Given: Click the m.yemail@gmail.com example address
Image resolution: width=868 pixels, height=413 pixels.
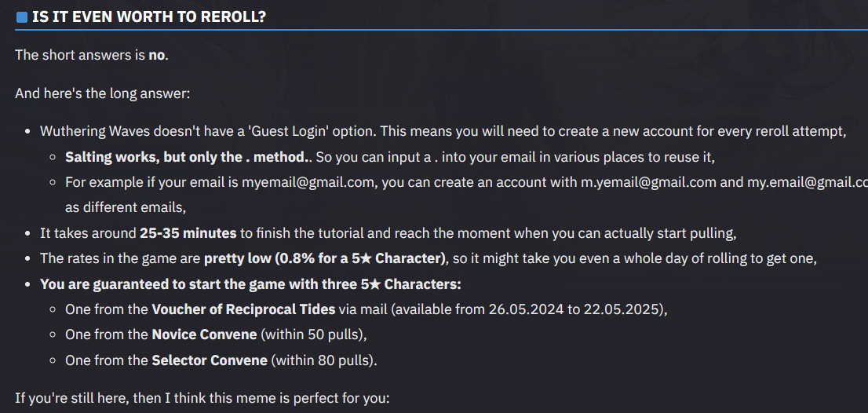Looking at the screenshot, I should pyautogui.click(x=648, y=182).
